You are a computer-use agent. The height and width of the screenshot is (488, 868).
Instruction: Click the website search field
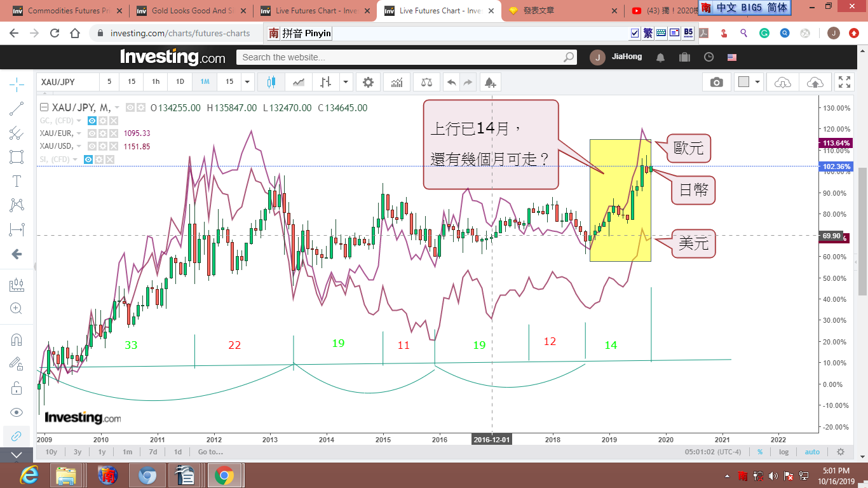pyautogui.click(x=400, y=57)
